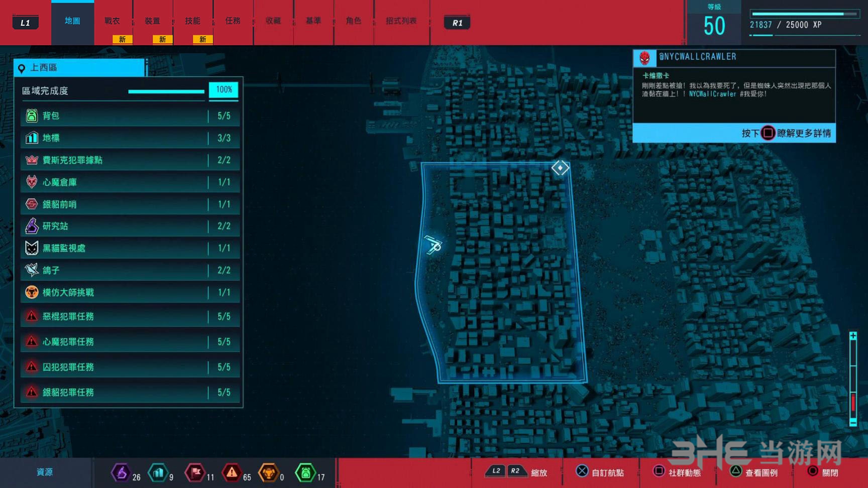Click the teal landmark token resource icon
The height and width of the screenshot is (488, 868).
[x=158, y=472]
